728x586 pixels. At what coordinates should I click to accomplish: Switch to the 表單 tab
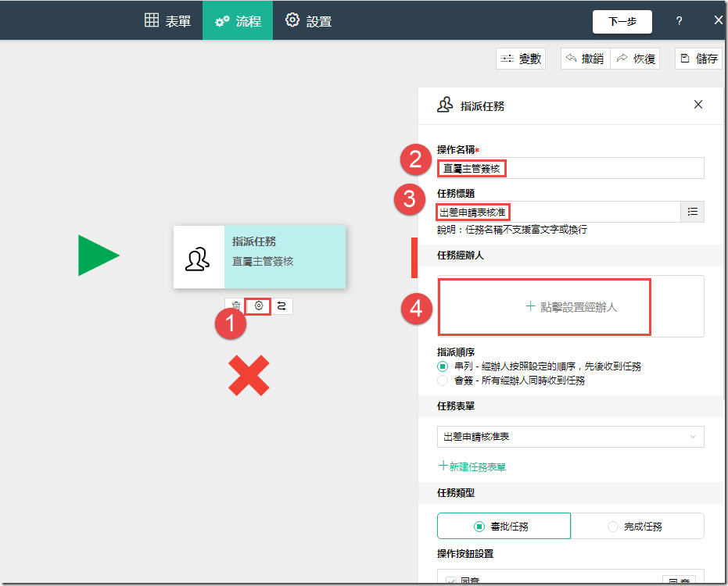(168, 21)
